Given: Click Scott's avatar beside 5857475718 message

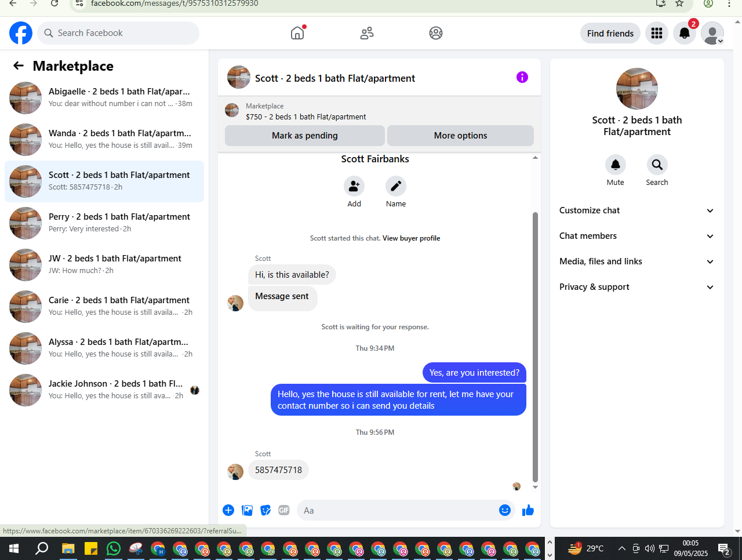Looking at the screenshot, I should pyautogui.click(x=235, y=472).
